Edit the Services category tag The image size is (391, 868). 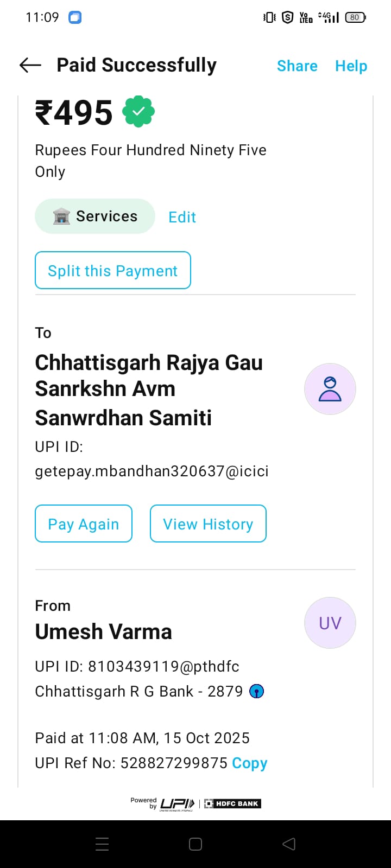click(182, 218)
